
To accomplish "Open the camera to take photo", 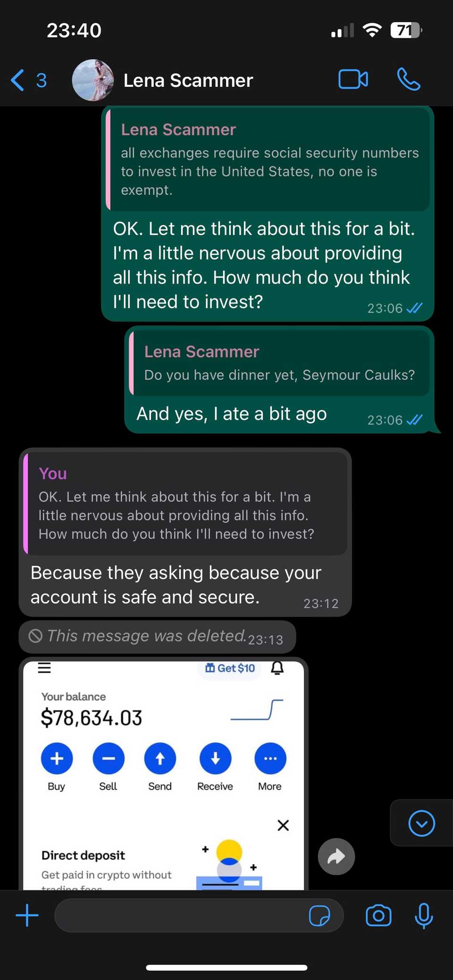I will click(x=378, y=915).
